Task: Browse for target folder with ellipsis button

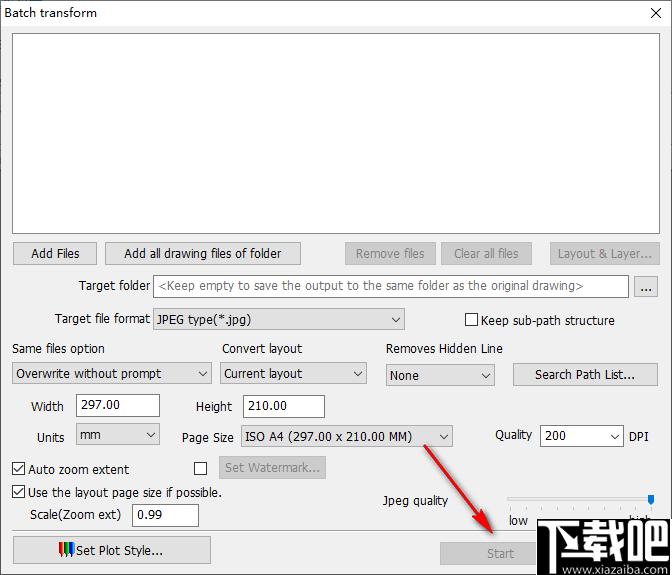Action: [646, 286]
